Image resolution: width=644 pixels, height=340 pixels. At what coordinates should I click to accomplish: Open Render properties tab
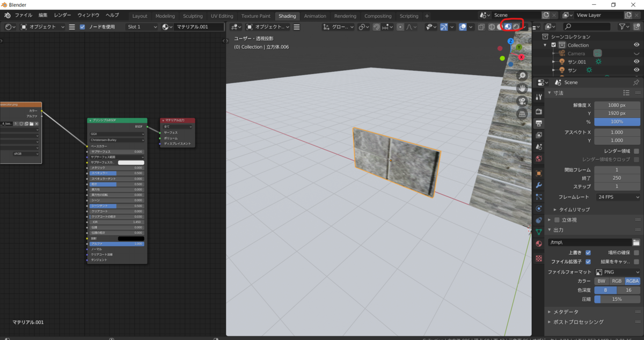pos(539,111)
